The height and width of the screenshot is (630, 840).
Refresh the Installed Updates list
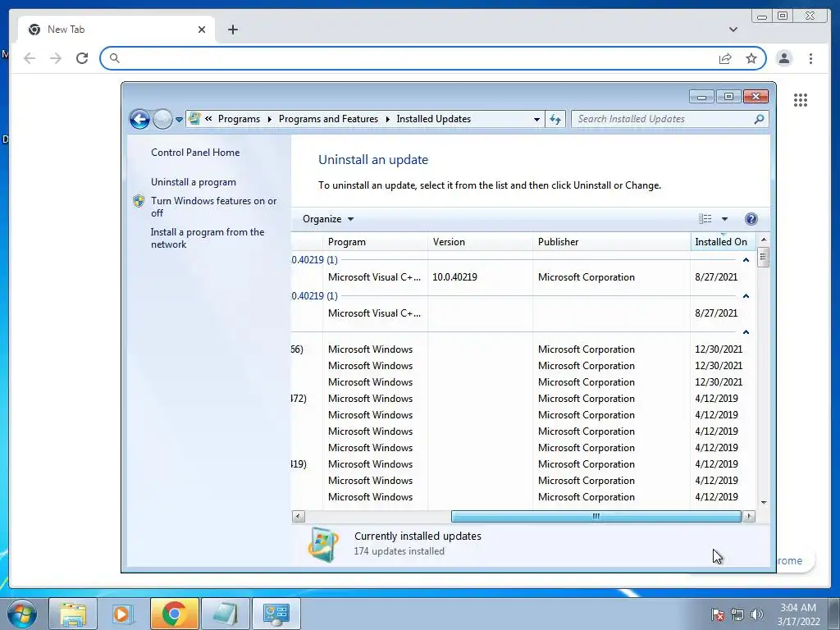point(555,120)
